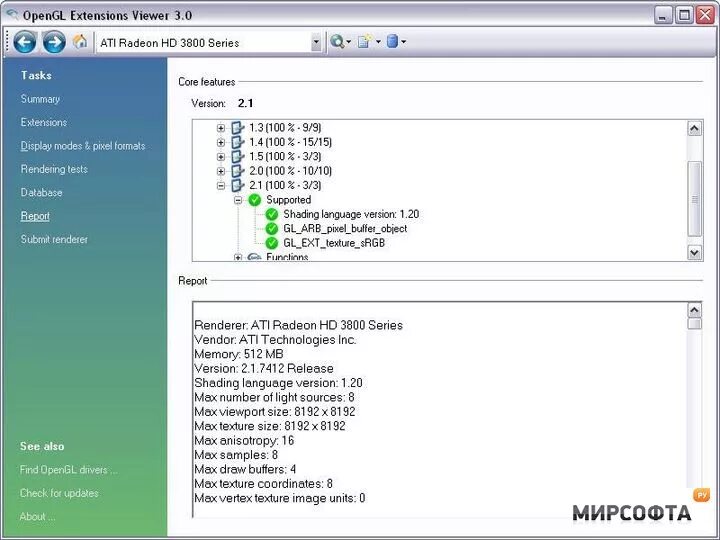This screenshot has height=540, width=720.
Task: Click the core features scrollbar thumb
Action: (x=694, y=199)
